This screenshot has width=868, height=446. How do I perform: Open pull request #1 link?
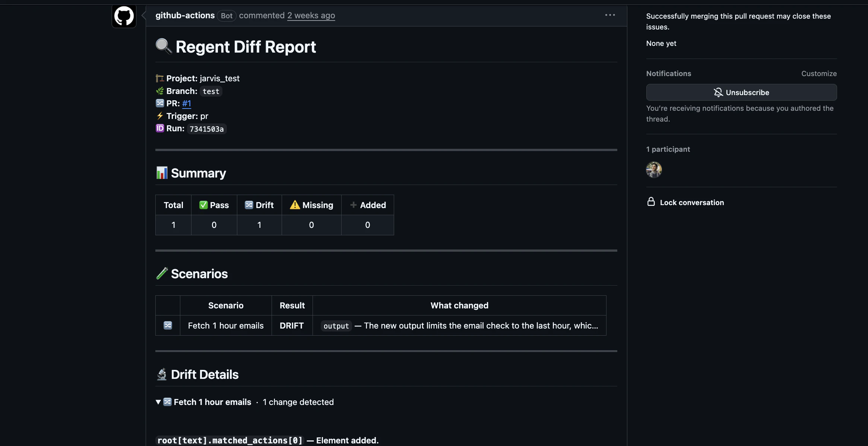point(187,103)
